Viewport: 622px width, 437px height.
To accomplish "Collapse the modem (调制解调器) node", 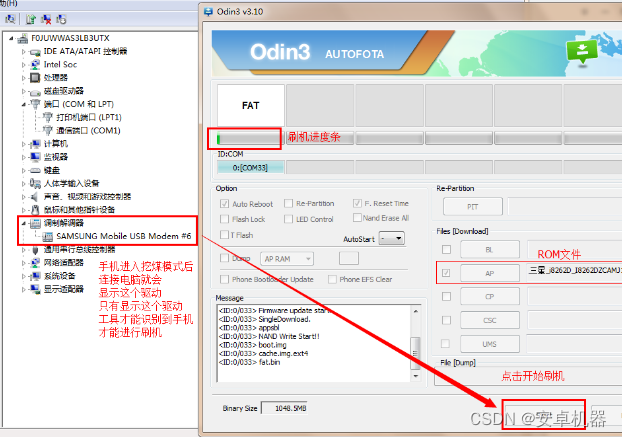I will click(23, 223).
